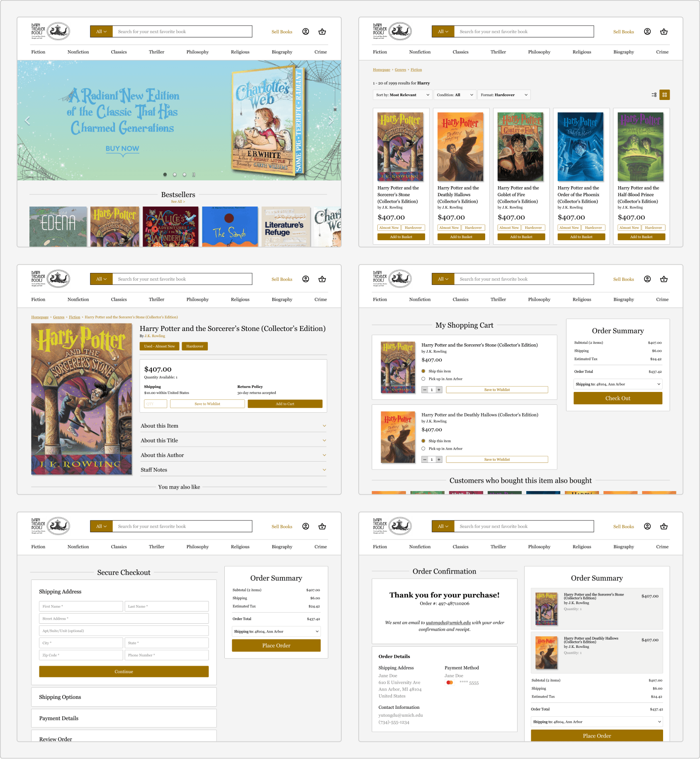Open the Biography category on the shopping cart screen
The image size is (700, 759).
624,299
